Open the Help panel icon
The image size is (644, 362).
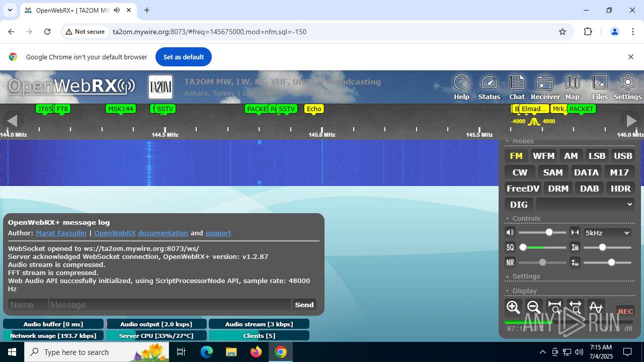(461, 86)
